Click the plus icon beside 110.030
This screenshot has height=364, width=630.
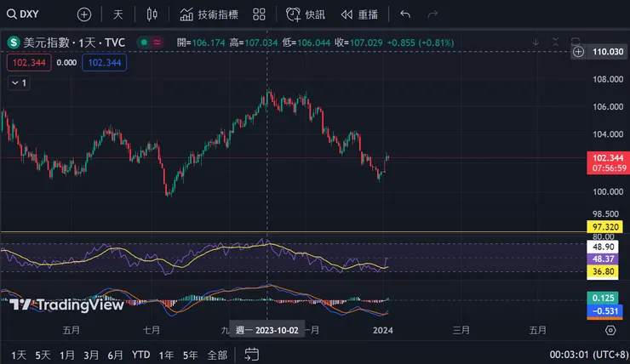click(x=578, y=52)
